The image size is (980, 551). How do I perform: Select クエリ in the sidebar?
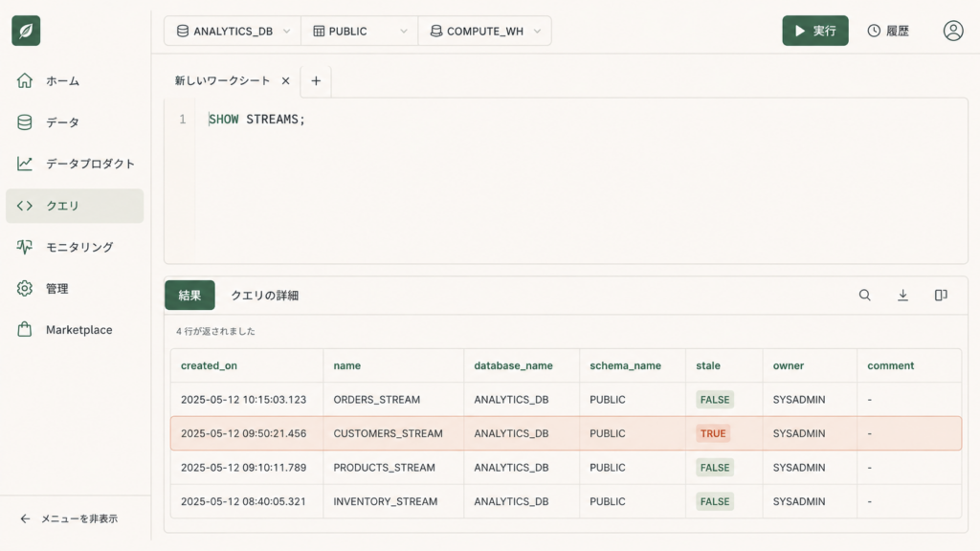click(75, 206)
